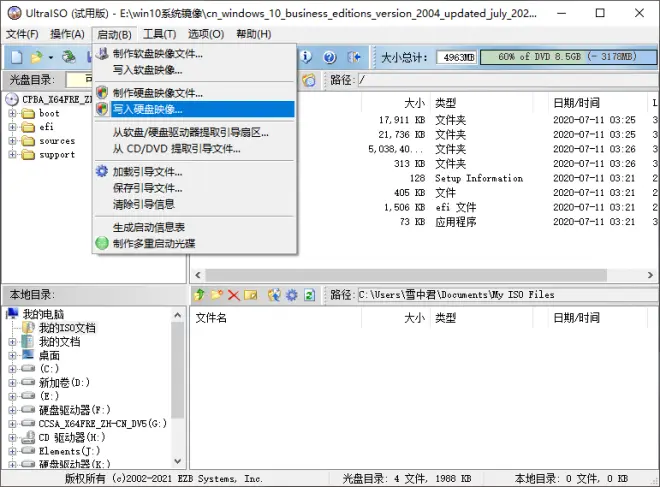The width and height of the screenshot is (660, 487).
Task: Click the CPBA_X64FRE disc root icon
Action: pos(12,99)
